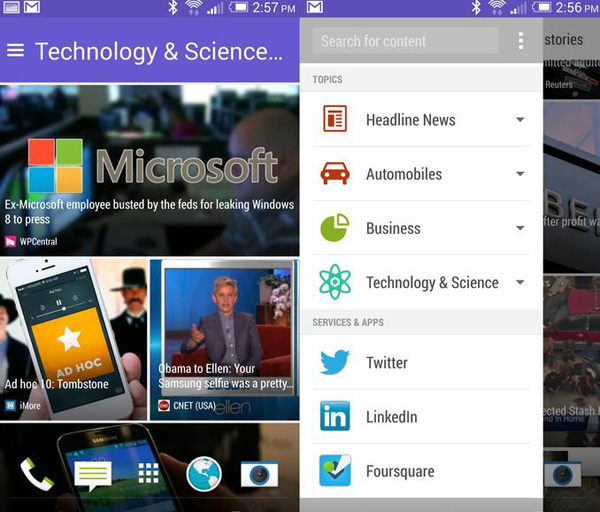Open the hamburger menu beside Technology & Science
The width and height of the screenshot is (600, 512).
tap(15, 51)
